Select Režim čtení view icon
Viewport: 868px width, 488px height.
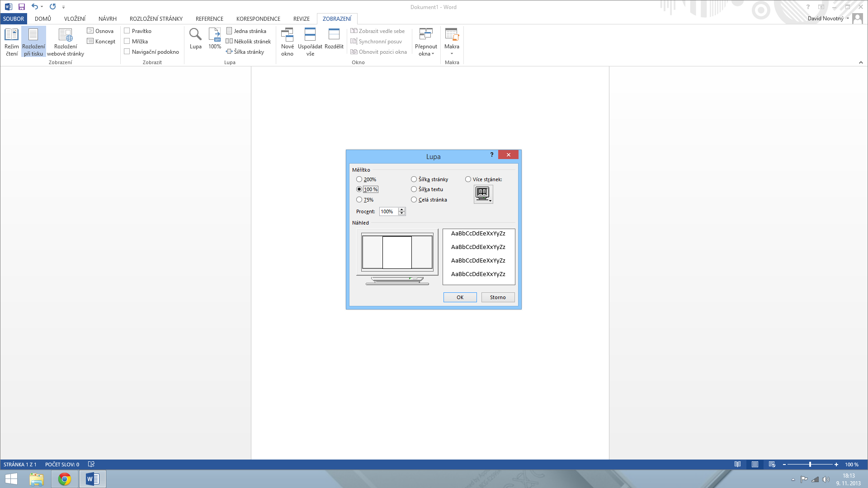[11, 35]
